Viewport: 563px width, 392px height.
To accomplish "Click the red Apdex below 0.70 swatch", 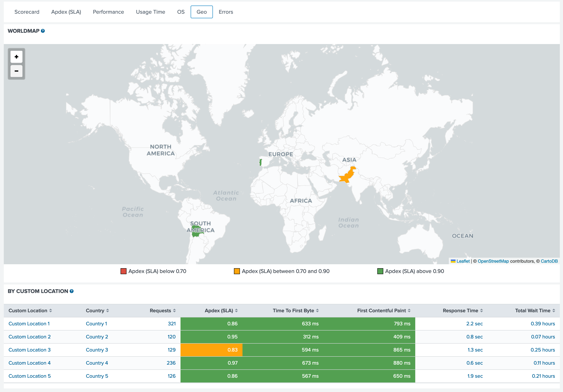I will pyautogui.click(x=123, y=271).
